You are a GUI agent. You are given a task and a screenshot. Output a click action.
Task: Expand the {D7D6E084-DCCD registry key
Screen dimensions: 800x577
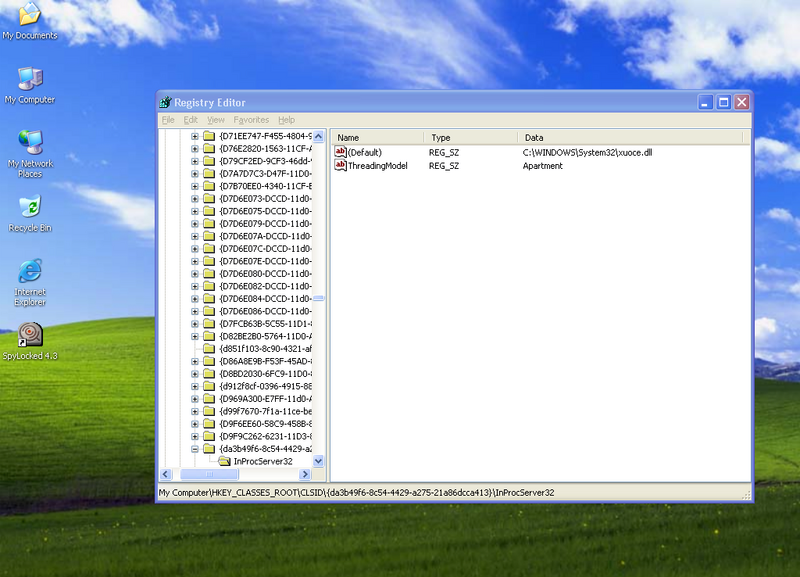[195, 299]
